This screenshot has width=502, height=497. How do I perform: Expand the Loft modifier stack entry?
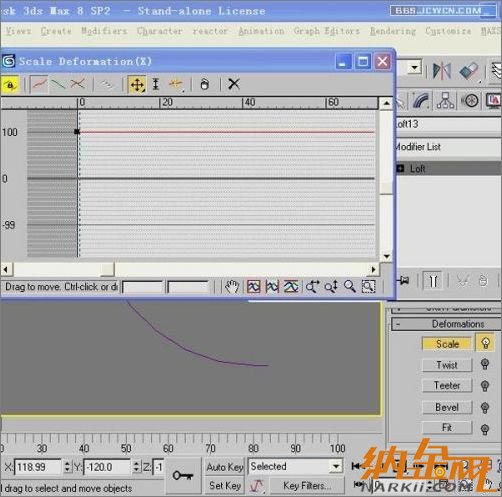[400, 169]
